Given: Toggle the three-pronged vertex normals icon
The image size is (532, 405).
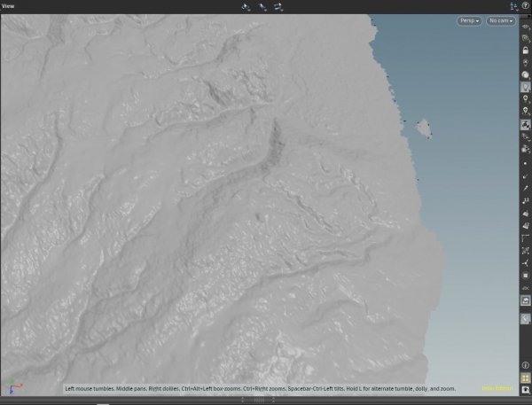Looking at the screenshot, I should click(x=525, y=263).
